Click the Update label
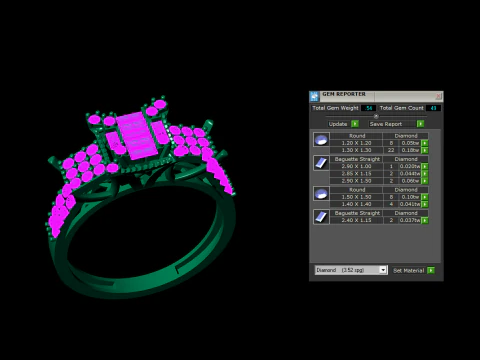 point(338,124)
